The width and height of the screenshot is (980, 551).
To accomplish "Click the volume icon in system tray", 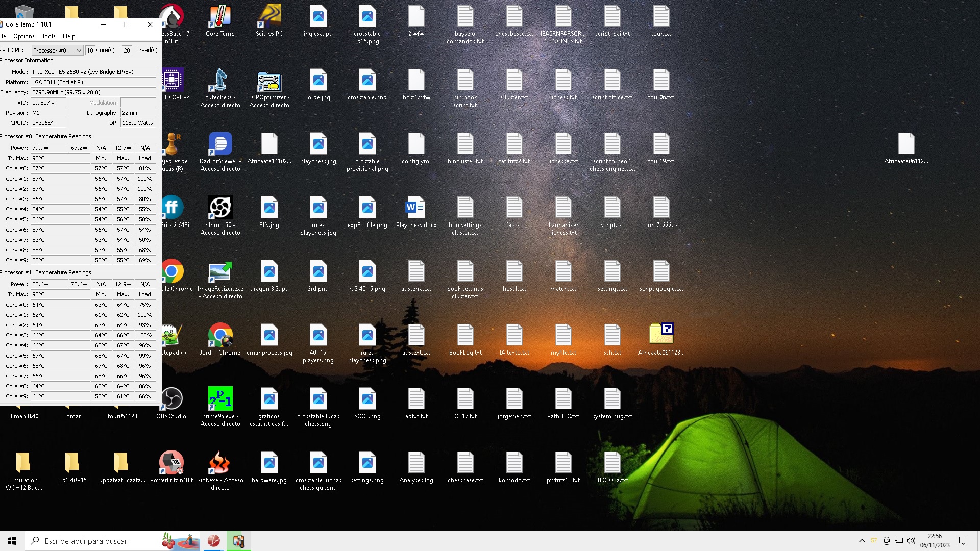I will (911, 541).
